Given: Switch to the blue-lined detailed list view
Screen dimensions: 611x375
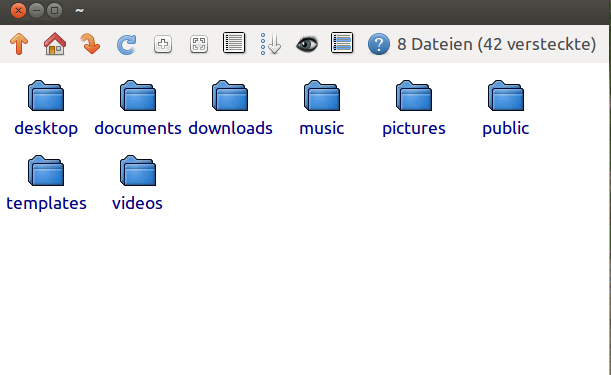Looking at the screenshot, I should point(342,43).
